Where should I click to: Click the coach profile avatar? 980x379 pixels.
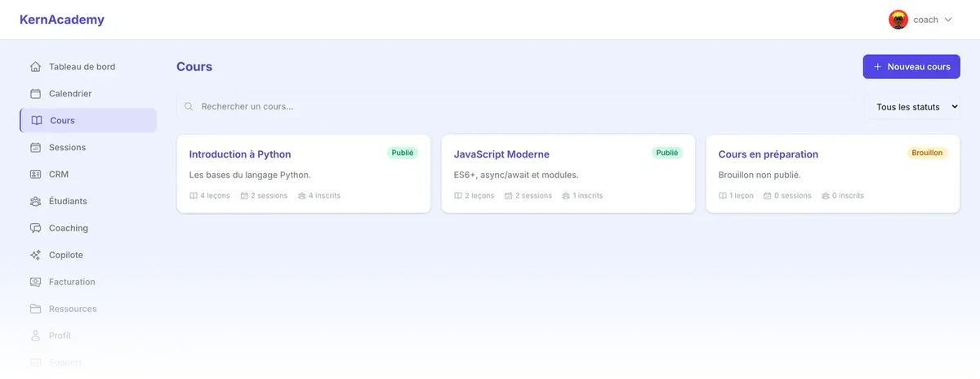point(898,20)
